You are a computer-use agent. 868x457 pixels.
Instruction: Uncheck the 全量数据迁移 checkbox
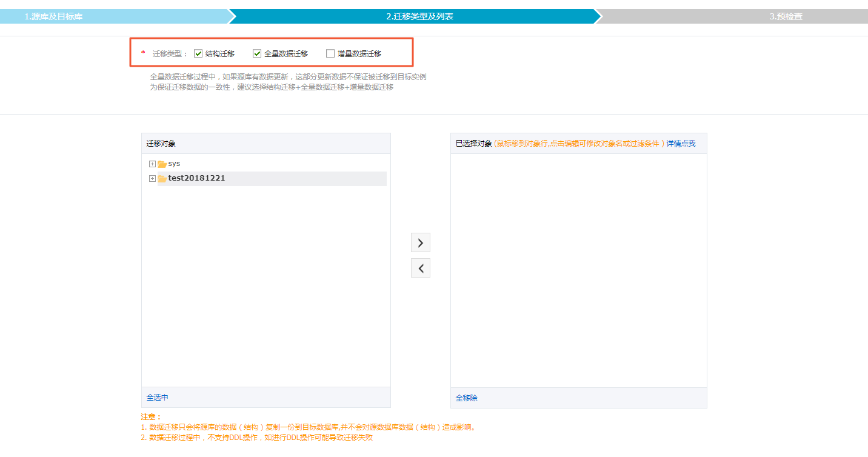[257, 53]
